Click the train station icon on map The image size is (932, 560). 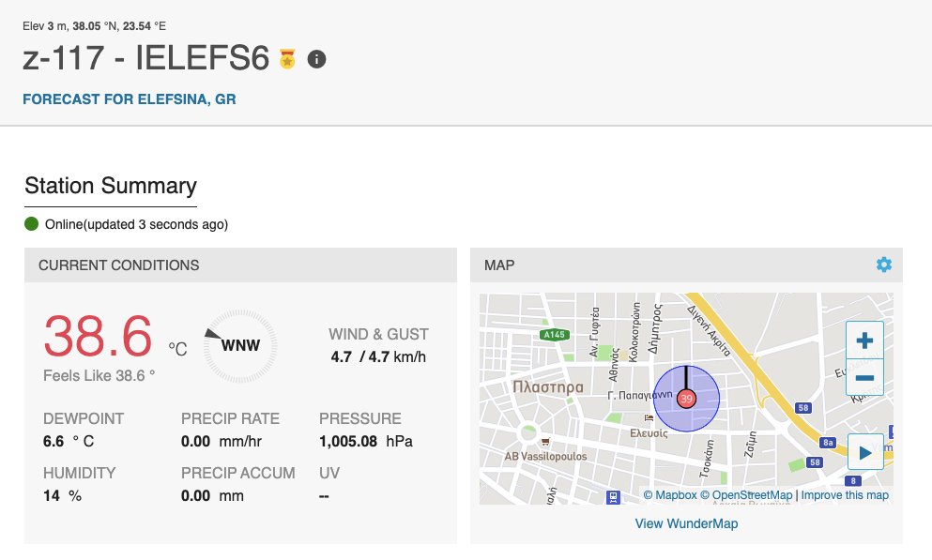[614, 496]
